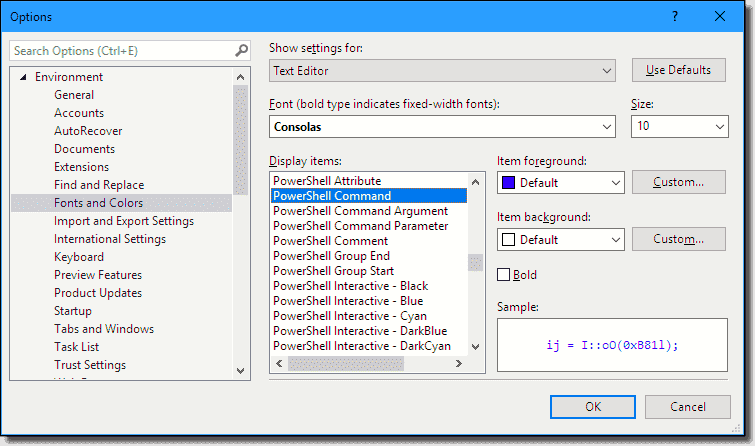The height and width of the screenshot is (446, 755).
Task: Select PowerShell Interactive - DarkBlue item
Action: point(368,331)
